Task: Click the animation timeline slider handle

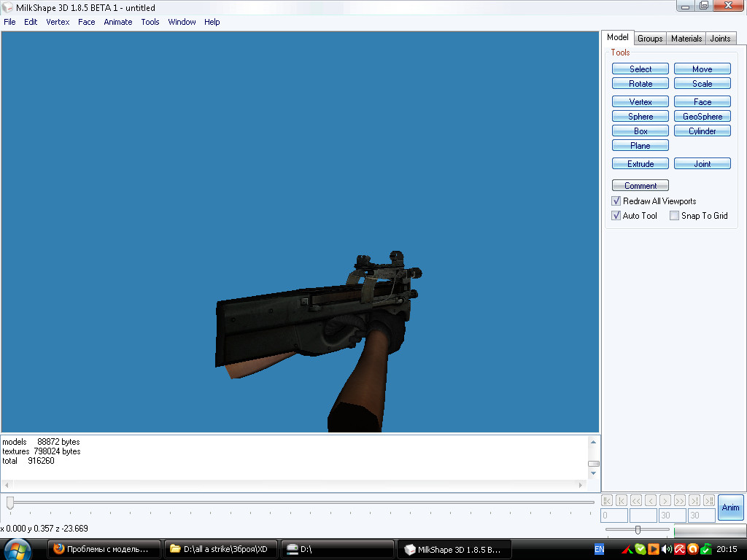Action: (x=9, y=502)
